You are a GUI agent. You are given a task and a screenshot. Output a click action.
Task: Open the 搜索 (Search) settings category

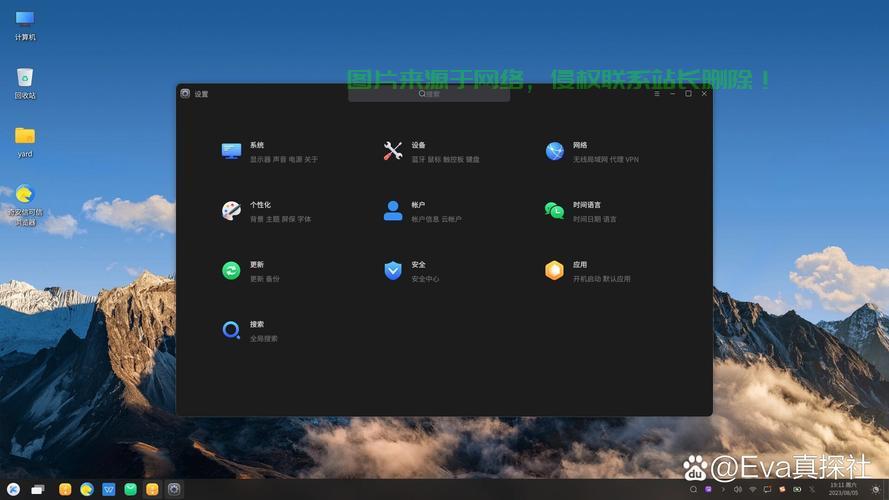[x=232, y=330]
